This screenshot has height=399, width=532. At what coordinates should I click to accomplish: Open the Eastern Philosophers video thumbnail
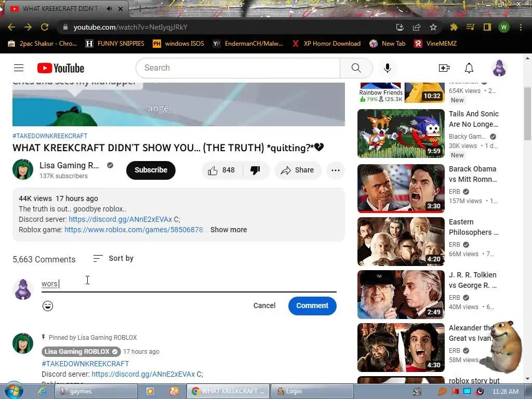click(x=401, y=242)
